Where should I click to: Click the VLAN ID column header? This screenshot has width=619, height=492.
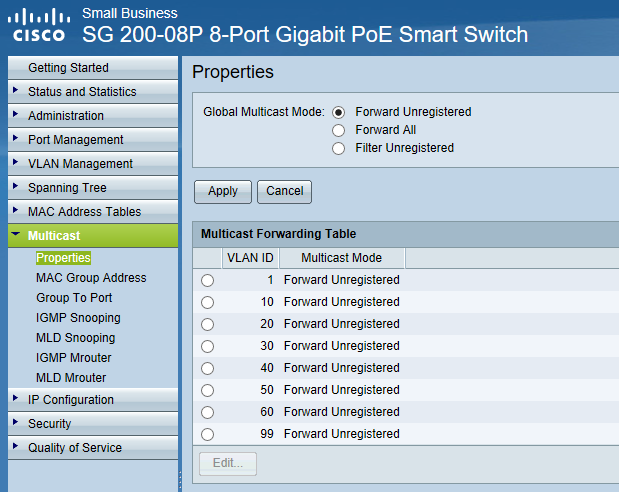(x=250, y=258)
